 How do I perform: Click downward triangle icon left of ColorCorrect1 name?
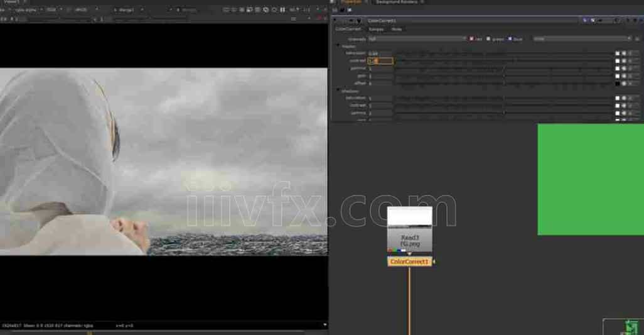(359, 21)
